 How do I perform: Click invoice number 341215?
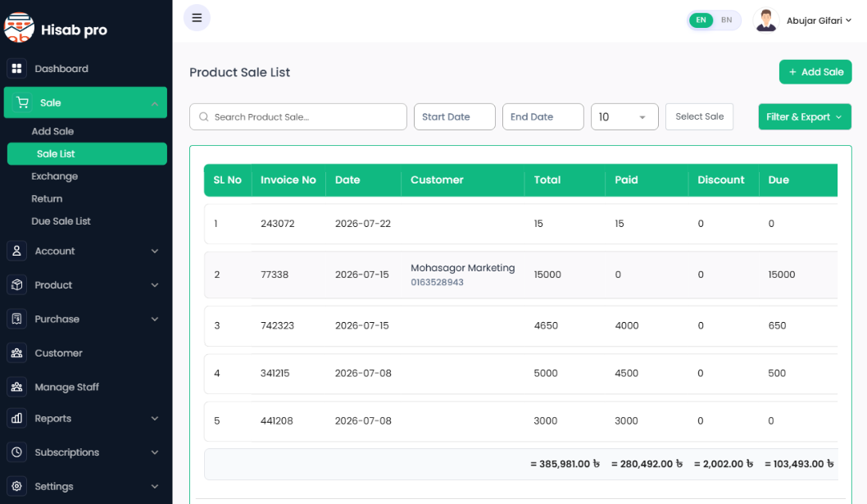coord(275,373)
